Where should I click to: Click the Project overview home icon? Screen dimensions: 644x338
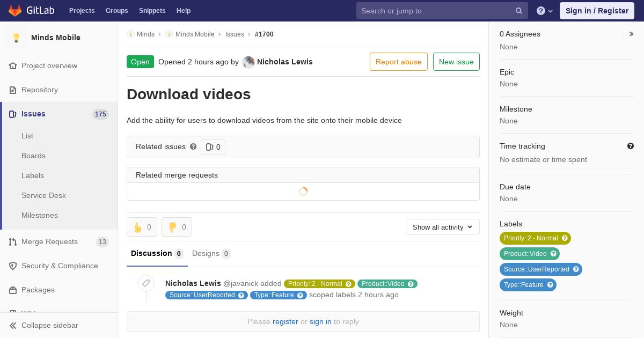click(13, 65)
